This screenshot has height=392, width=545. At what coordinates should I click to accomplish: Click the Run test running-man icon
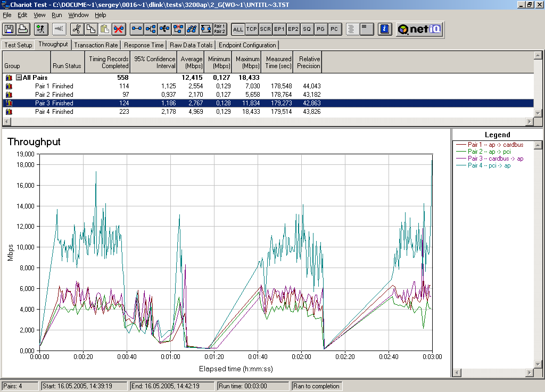coord(42,29)
